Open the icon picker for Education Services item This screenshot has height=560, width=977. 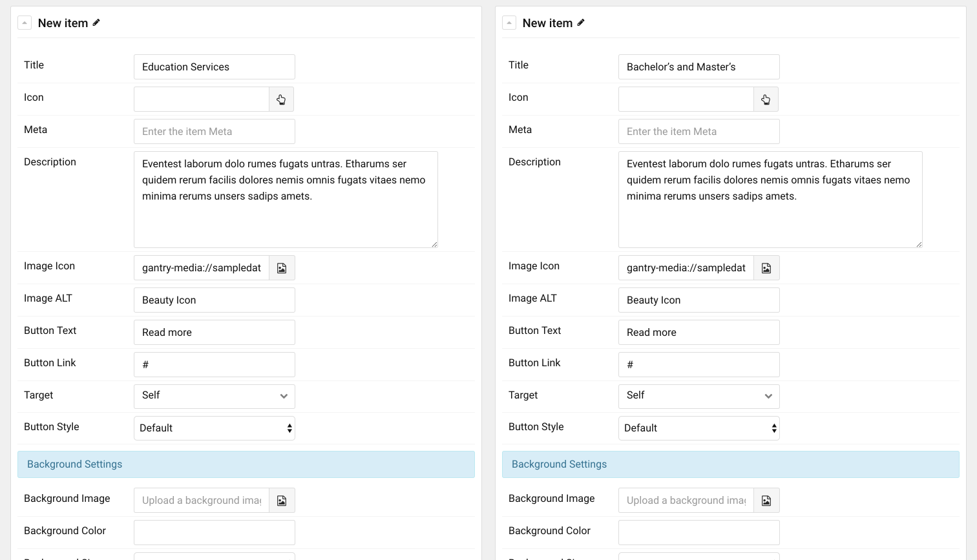(x=281, y=99)
